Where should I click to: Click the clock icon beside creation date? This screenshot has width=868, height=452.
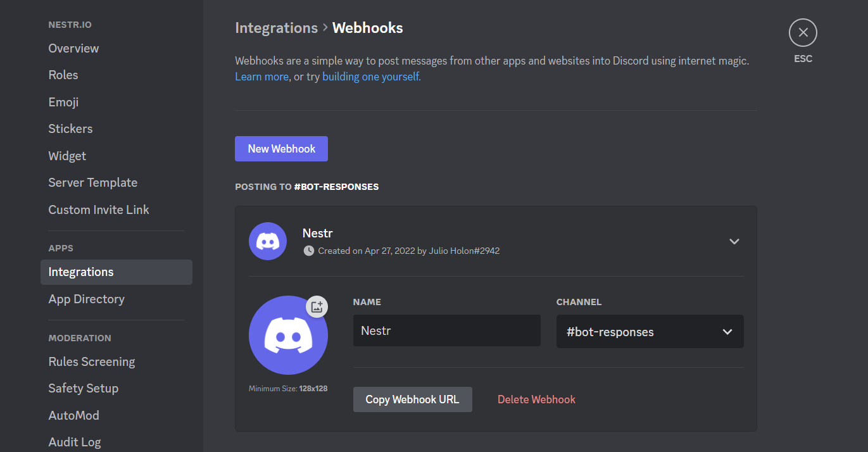[308, 250]
